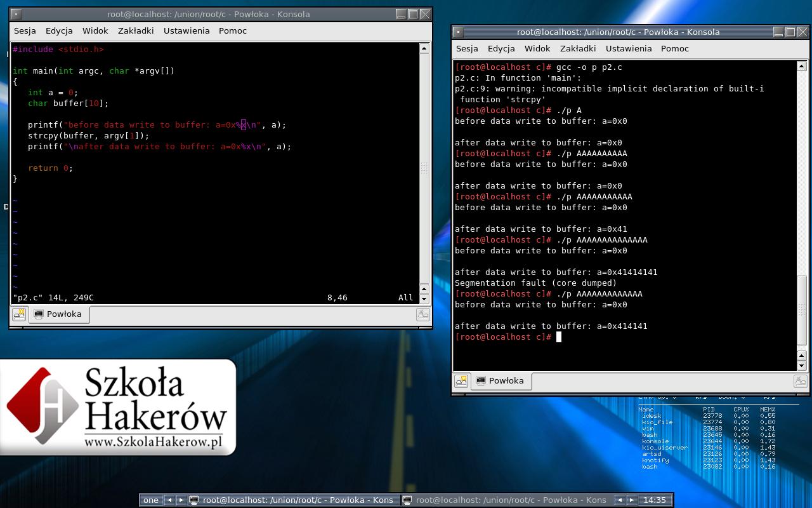Click right arrow beside taskbar clock

tap(631, 500)
